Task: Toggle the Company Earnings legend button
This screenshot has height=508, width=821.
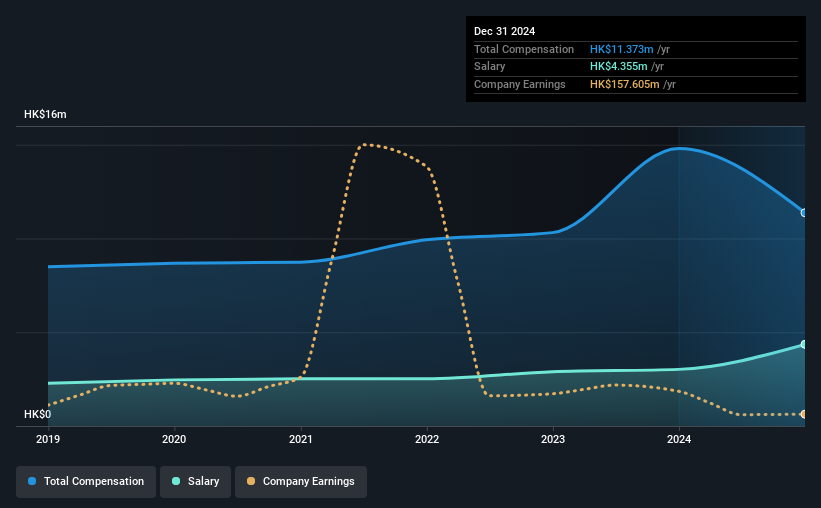Action: [x=301, y=482]
